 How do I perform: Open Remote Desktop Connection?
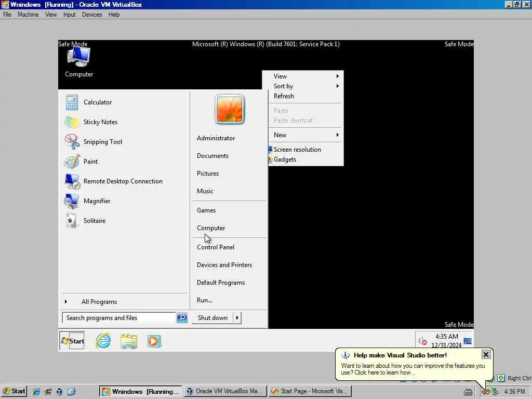pos(123,181)
